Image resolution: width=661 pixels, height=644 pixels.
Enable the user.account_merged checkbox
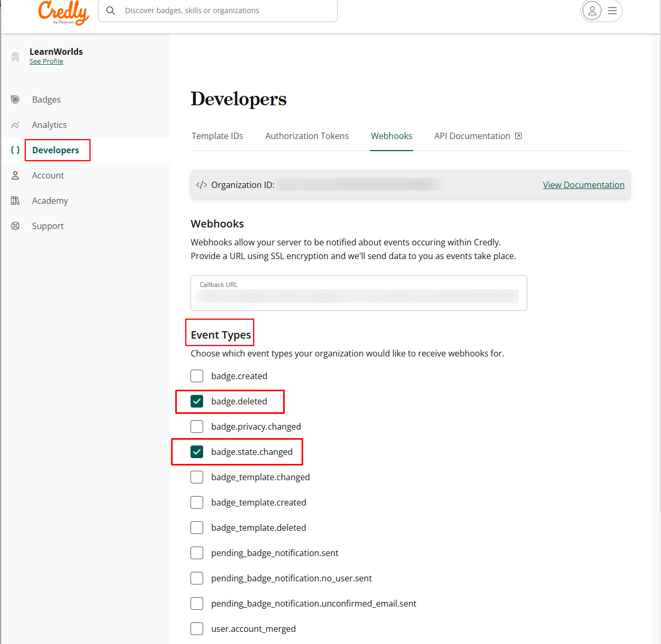tap(197, 629)
